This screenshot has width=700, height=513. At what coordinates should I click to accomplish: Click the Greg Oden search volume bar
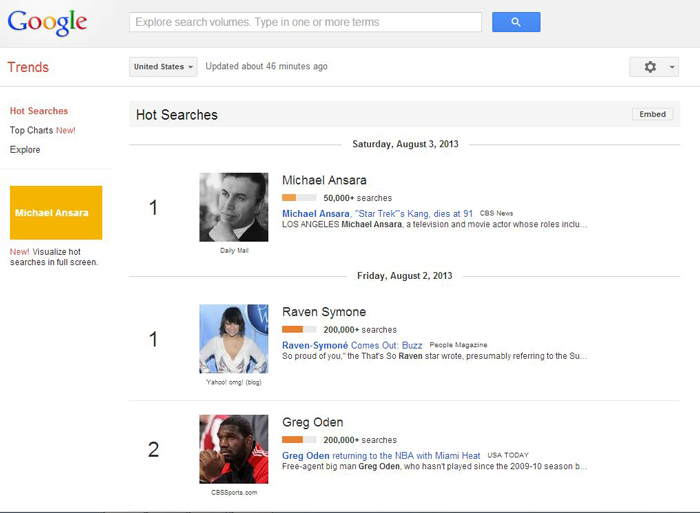coord(299,440)
